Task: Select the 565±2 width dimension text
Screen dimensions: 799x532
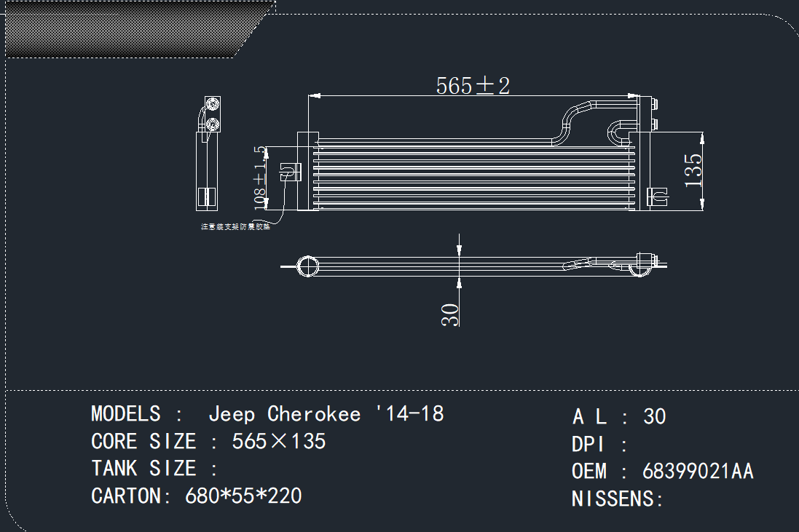Action: (473, 85)
